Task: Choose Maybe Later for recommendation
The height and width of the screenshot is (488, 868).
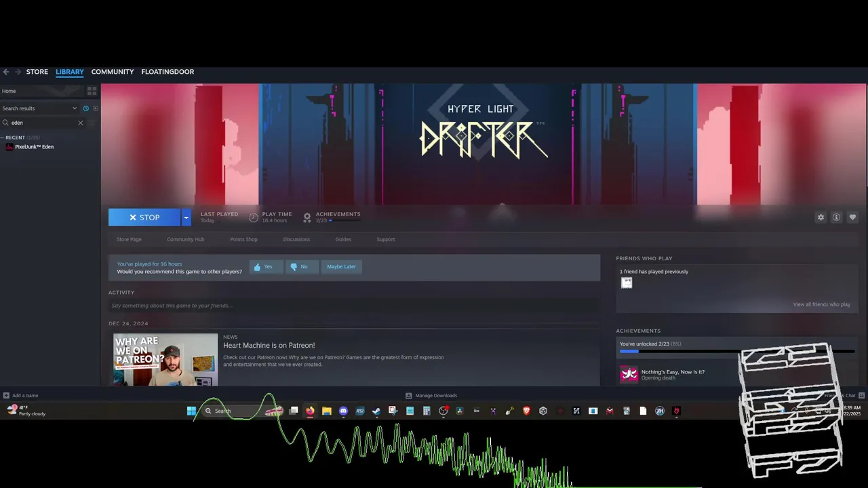Action: pyautogui.click(x=341, y=267)
